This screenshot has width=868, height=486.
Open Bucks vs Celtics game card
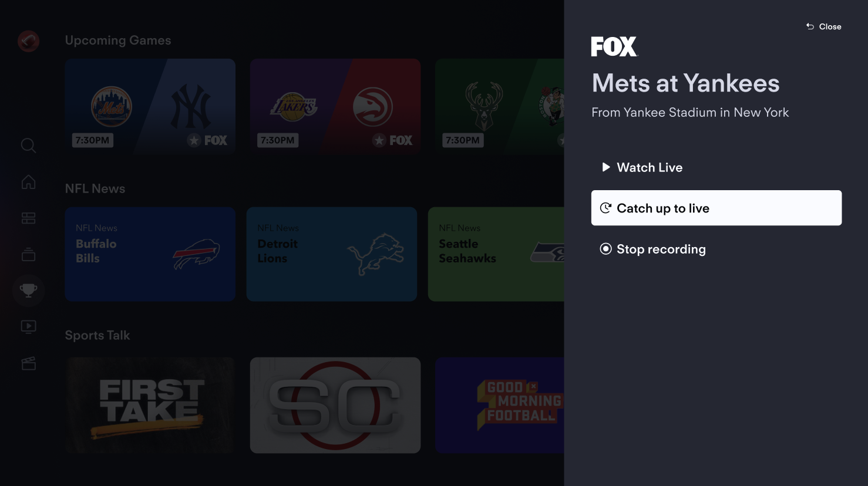[x=500, y=106]
